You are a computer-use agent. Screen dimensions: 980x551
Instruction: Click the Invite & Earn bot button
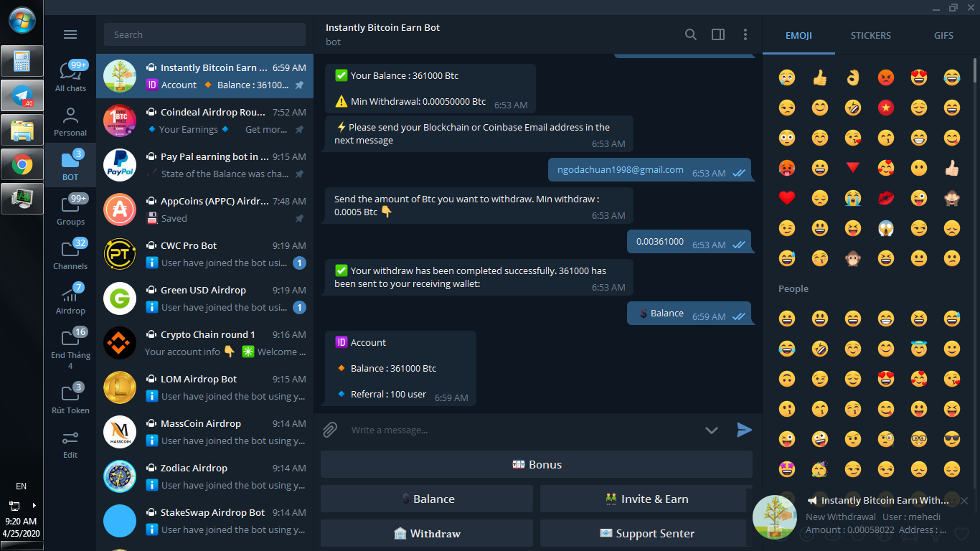coord(646,499)
